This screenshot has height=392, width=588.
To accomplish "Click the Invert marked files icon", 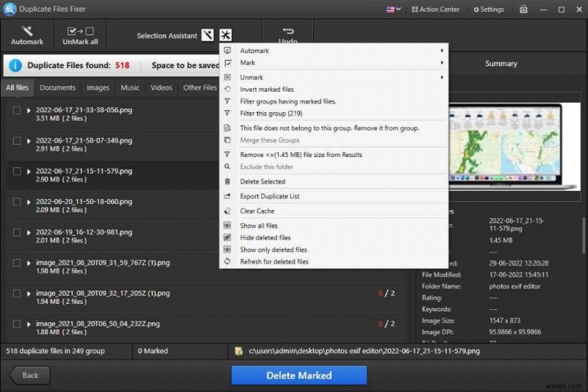I will pos(227,89).
